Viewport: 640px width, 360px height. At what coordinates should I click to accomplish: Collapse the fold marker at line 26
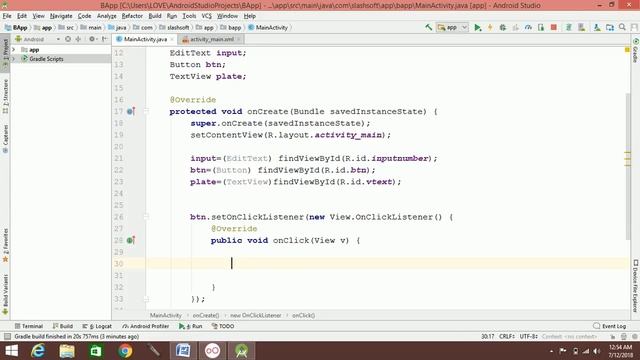146,217
